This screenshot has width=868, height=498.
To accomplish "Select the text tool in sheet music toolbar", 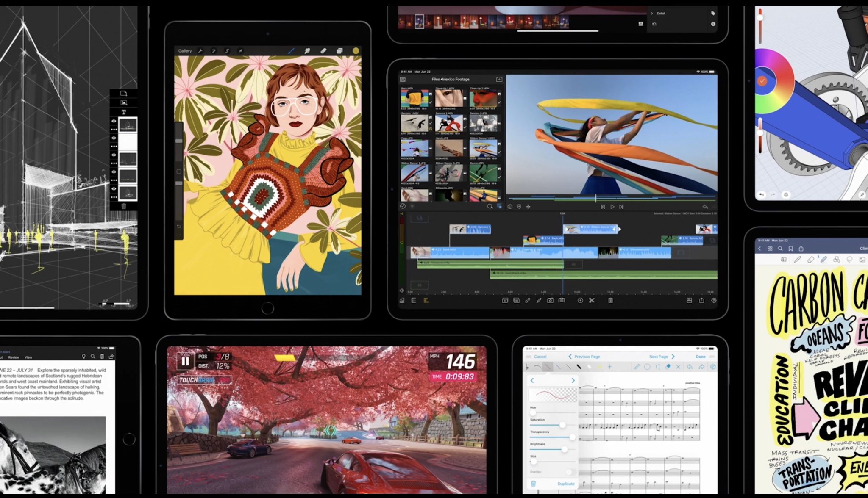I will pos(657,367).
